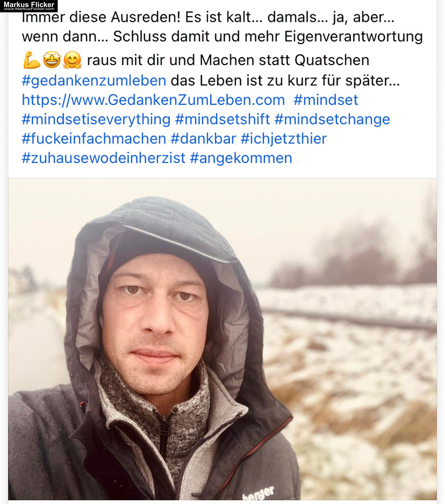Open the #mindsetiseverything hashtag
The height and width of the screenshot is (504, 445).
click(96, 119)
